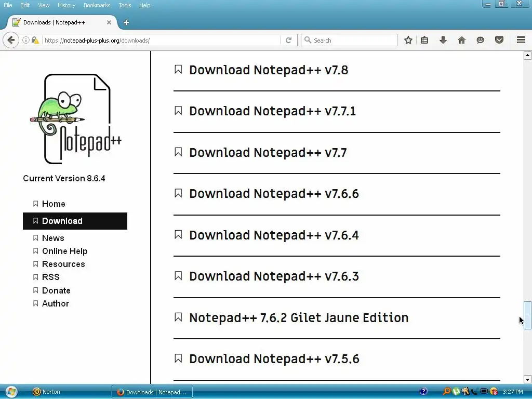Open RSS in the sidebar
Viewport: 532px width, 399px height.
(x=50, y=277)
